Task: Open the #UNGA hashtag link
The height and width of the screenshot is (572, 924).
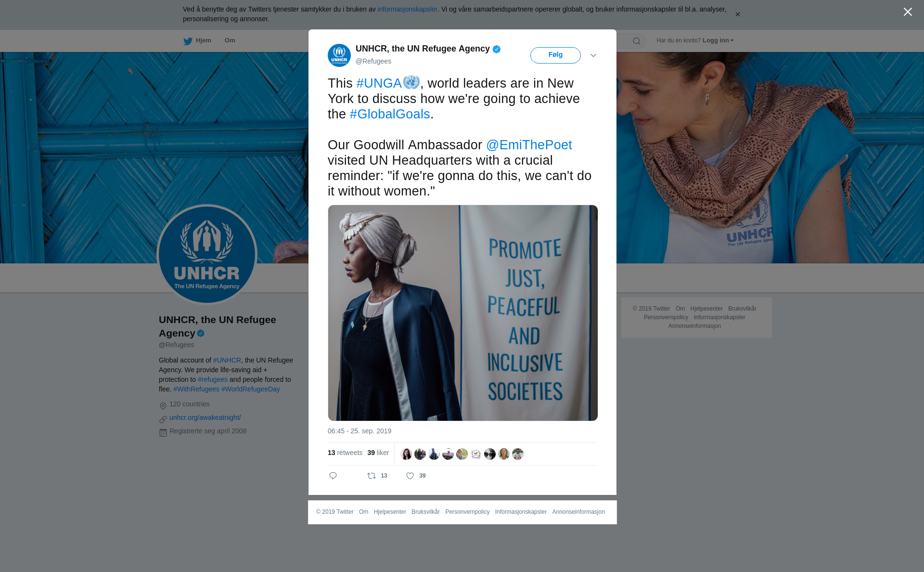Action: [379, 83]
